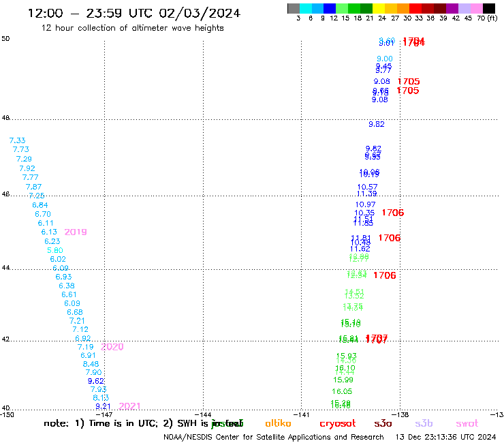Select the 'altika' satellite legend label
This screenshot has width=504, height=443.
tap(278, 423)
